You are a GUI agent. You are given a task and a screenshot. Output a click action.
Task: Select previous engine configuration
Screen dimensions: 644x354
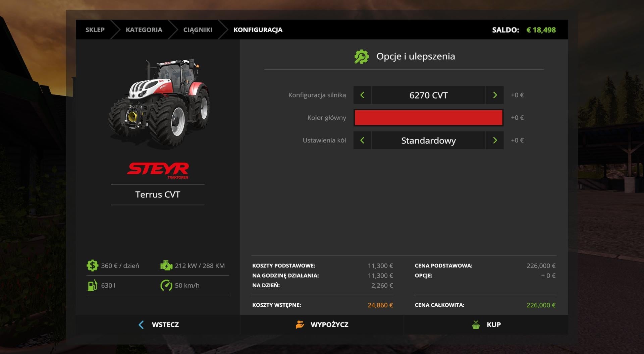click(x=362, y=95)
